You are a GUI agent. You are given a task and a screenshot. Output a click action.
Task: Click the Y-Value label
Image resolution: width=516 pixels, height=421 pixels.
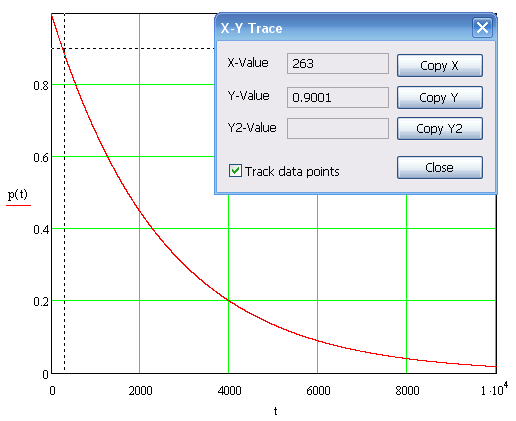point(248,96)
